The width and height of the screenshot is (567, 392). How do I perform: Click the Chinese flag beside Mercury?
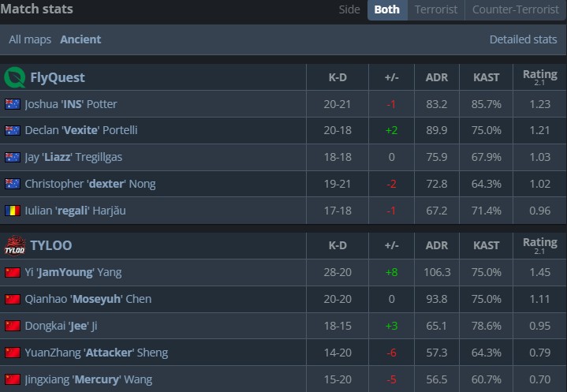pyautogui.click(x=12, y=379)
